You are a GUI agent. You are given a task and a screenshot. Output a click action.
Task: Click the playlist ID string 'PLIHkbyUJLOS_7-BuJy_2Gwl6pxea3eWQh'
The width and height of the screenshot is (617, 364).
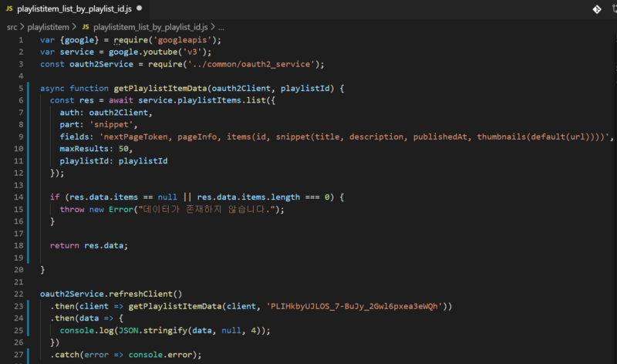[x=354, y=306]
